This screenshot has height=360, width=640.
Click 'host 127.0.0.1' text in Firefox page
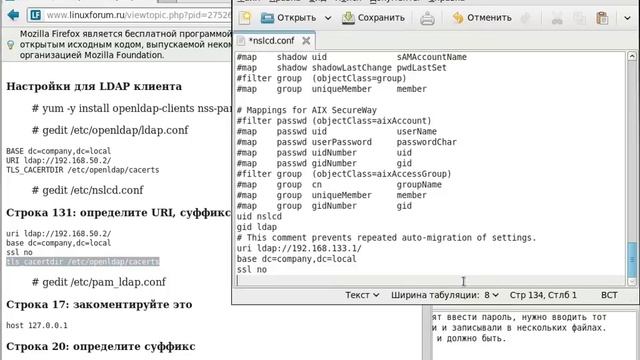[x=37, y=326]
